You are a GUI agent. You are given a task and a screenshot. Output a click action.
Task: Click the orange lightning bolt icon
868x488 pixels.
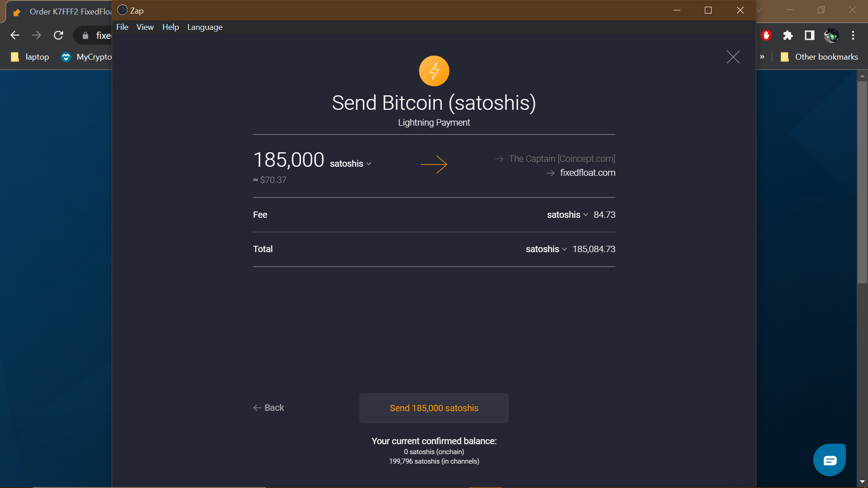click(x=434, y=71)
